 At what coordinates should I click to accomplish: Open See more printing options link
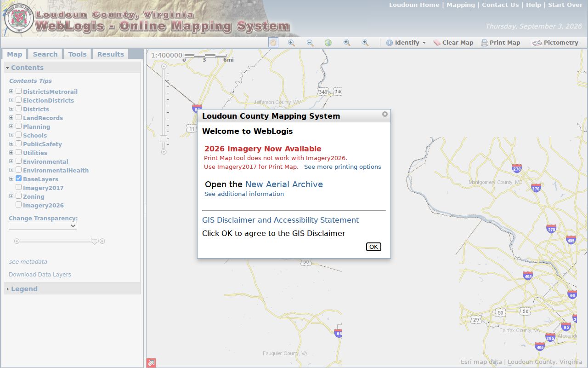click(343, 167)
